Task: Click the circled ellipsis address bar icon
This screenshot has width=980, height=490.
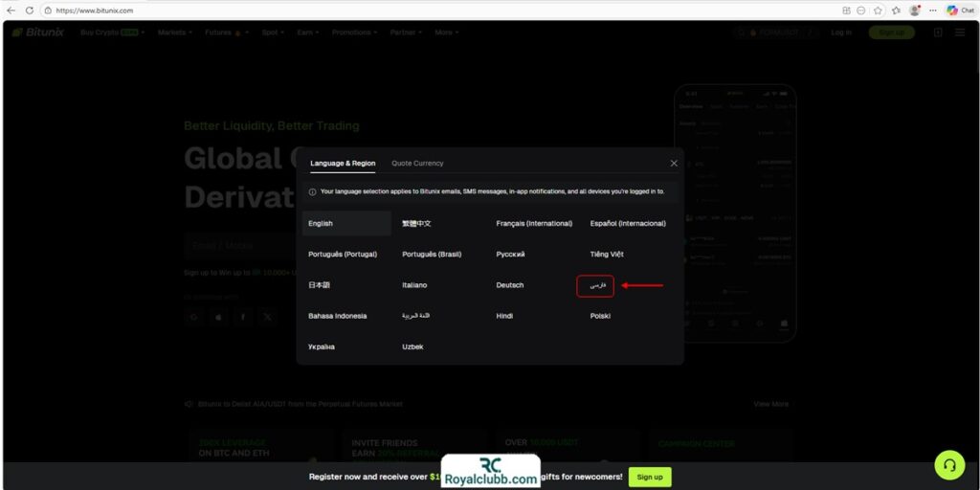Action: [x=861, y=10]
